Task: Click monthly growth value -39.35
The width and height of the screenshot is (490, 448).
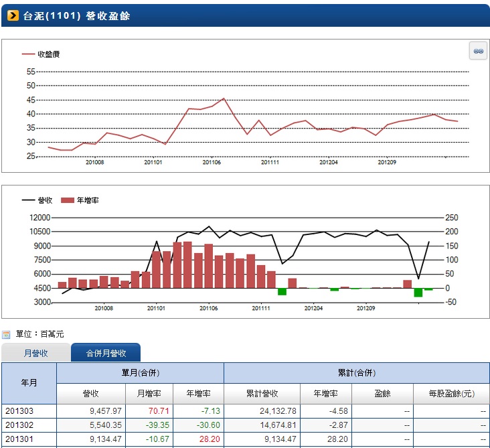Action: pyautogui.click(x=157, y=425)
